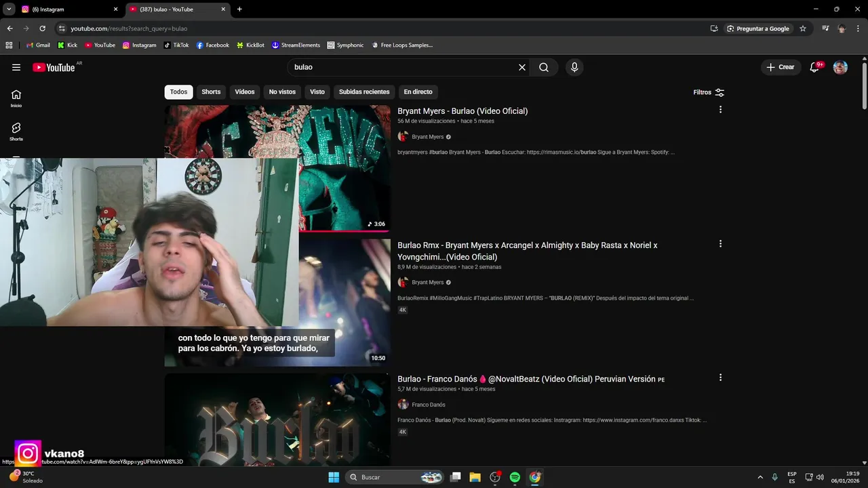The height and width of the screenshot is (488, 868).
Task: Open the YouTube guide hamburger menu
Action: pyautogui.click(x=16, y=67)
